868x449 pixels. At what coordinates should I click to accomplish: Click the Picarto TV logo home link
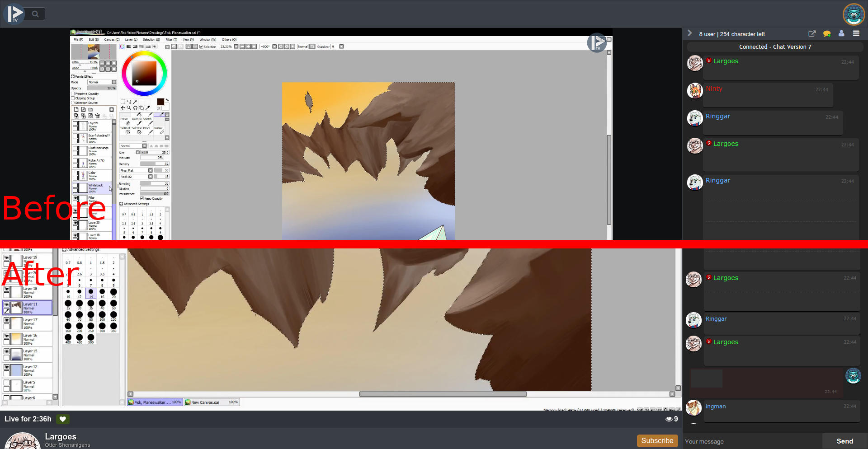pyautogui.click(x=14, y=14)
